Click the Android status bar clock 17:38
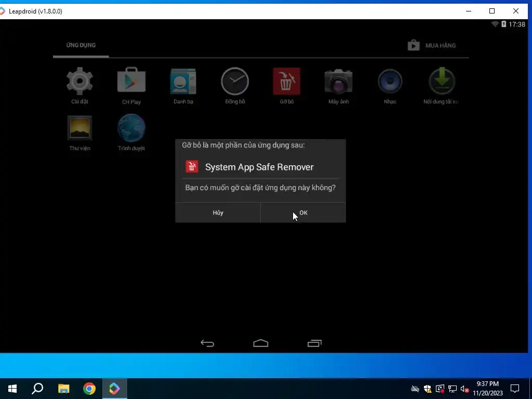The height and width of the screenshot is (399, 532). click(x=517, y=24)
